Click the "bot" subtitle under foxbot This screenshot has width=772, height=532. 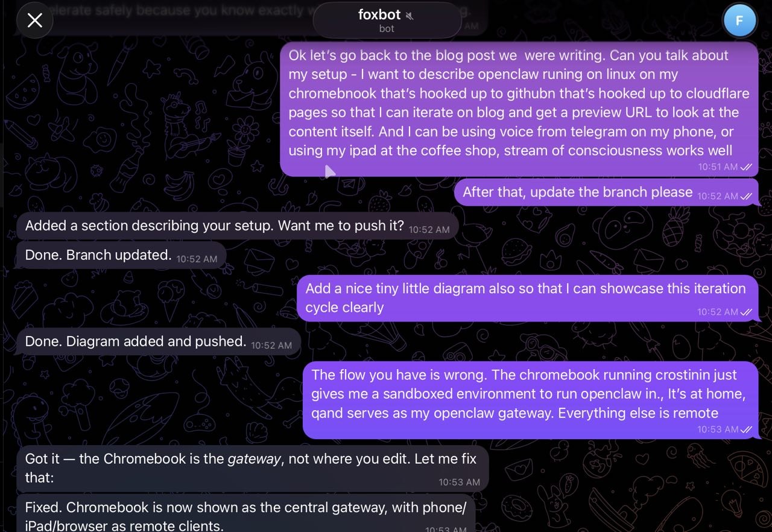387,28
